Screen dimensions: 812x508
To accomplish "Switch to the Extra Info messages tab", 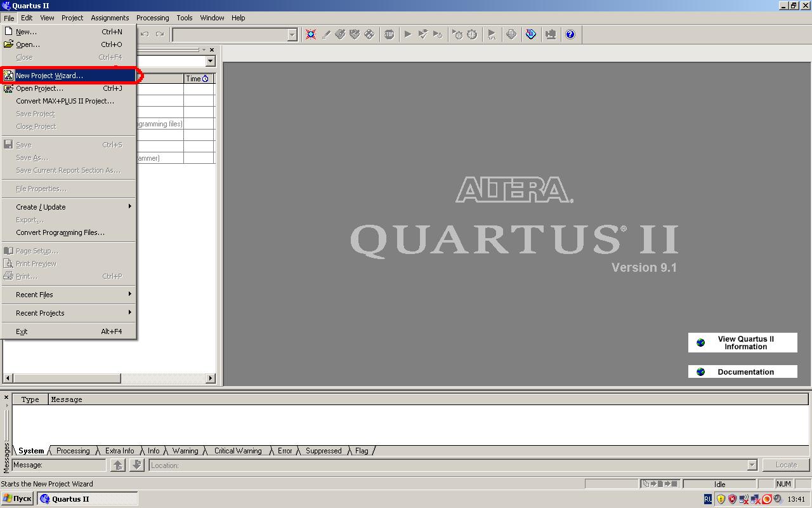I will tap(120, 451).
